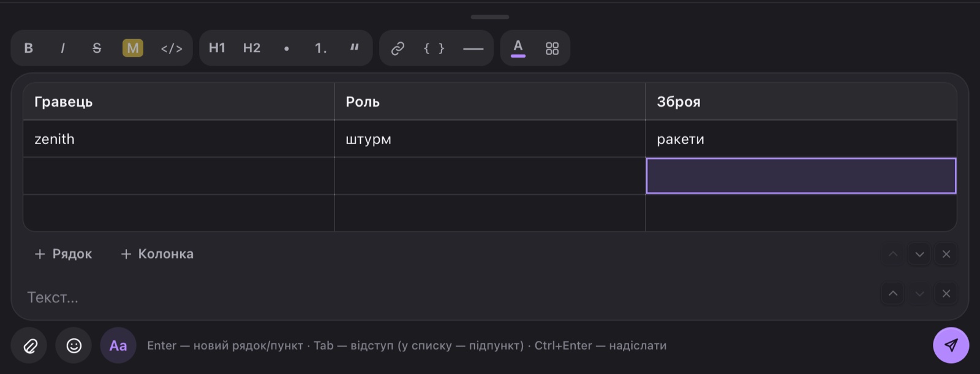The height and width of the screenshot is (374, 980).
Task: Attach a file with paperclip
Action: 29,346
